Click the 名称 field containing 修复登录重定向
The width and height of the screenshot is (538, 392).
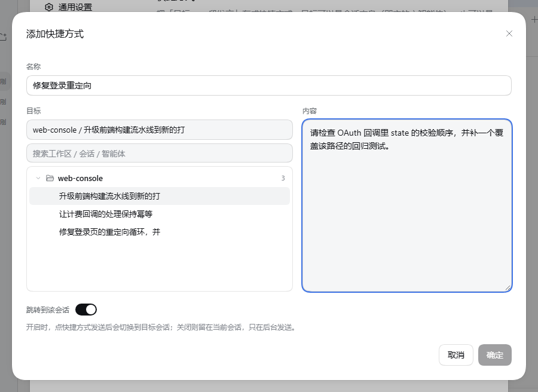269,85
